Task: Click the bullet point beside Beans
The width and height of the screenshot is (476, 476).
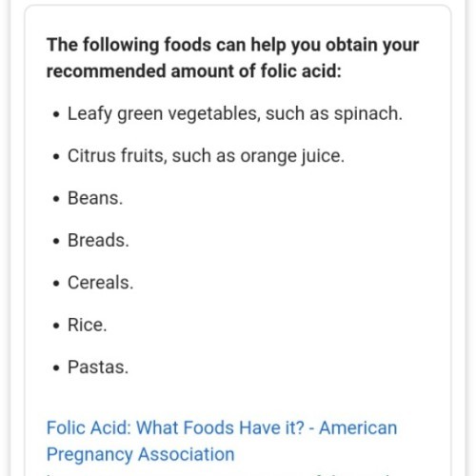Action: coord(56,199)
